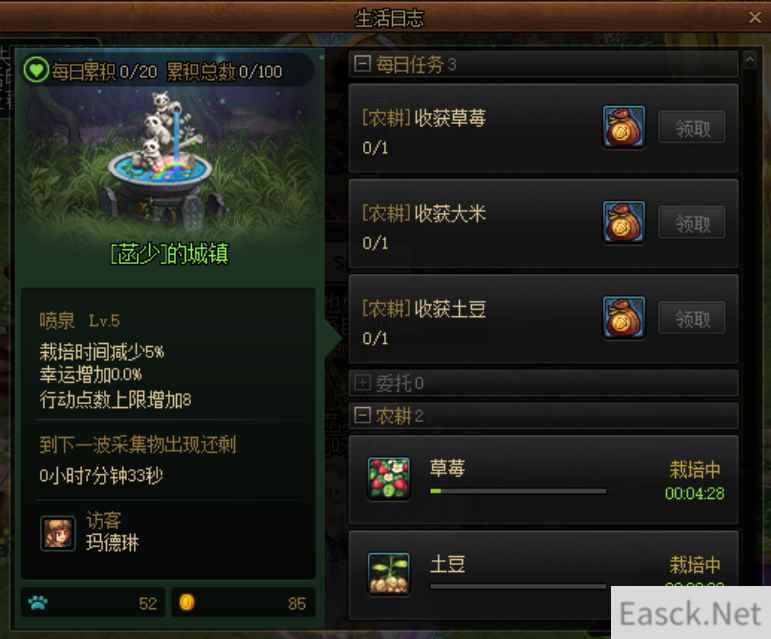The height and width of the screenshot is (639, 771).
Task: Close the 生活日志 window
Action: (x=755, y=18)
